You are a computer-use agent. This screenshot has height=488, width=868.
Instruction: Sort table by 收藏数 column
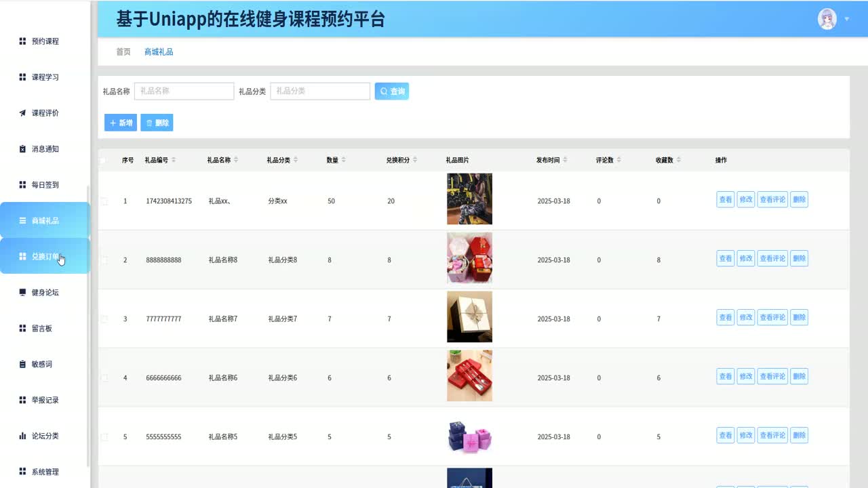point(679,160)
